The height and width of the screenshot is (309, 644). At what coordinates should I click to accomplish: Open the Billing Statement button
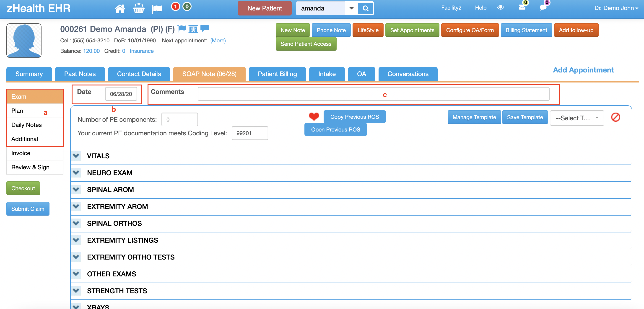[526, 30]
